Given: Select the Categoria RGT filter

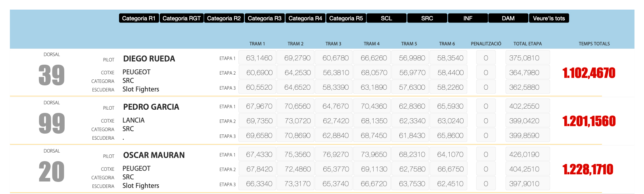Looking at the screenshot, I should 181,18.
